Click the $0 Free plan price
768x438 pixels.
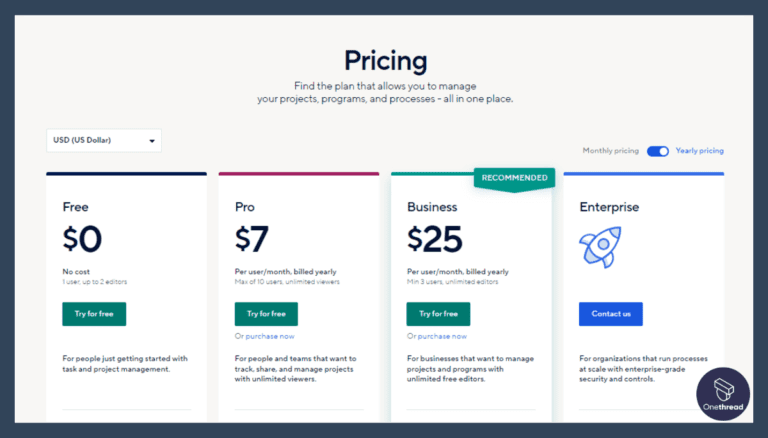pyautogui.click(x=83, y=240)
